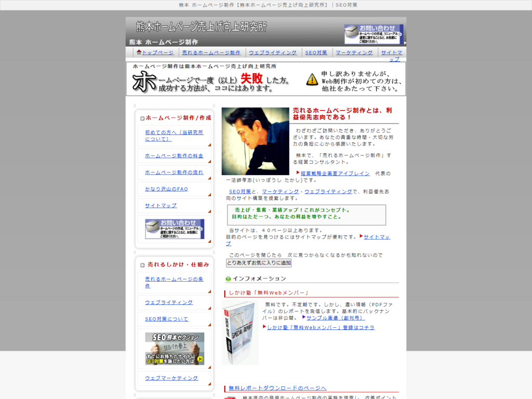Screen dimensions: 532x399
Task: Click the yellow warning triangle icon
Action: (x=312, y=79)
